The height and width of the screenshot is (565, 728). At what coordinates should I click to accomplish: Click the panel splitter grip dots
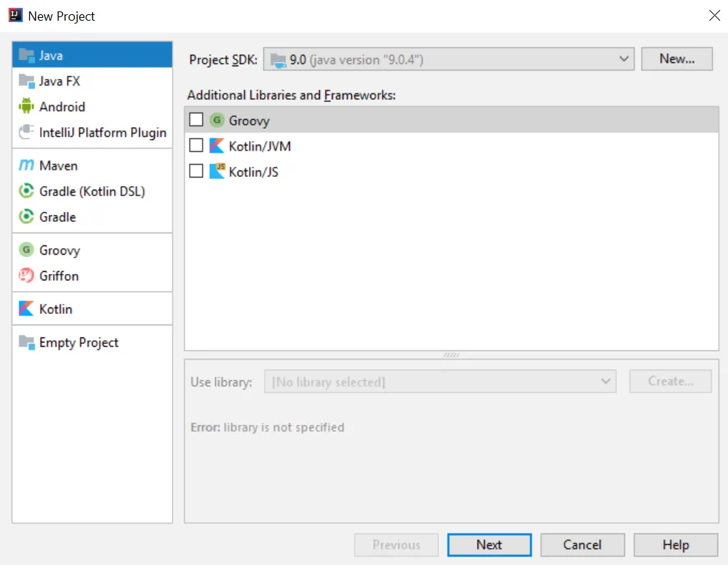[451, 355]
